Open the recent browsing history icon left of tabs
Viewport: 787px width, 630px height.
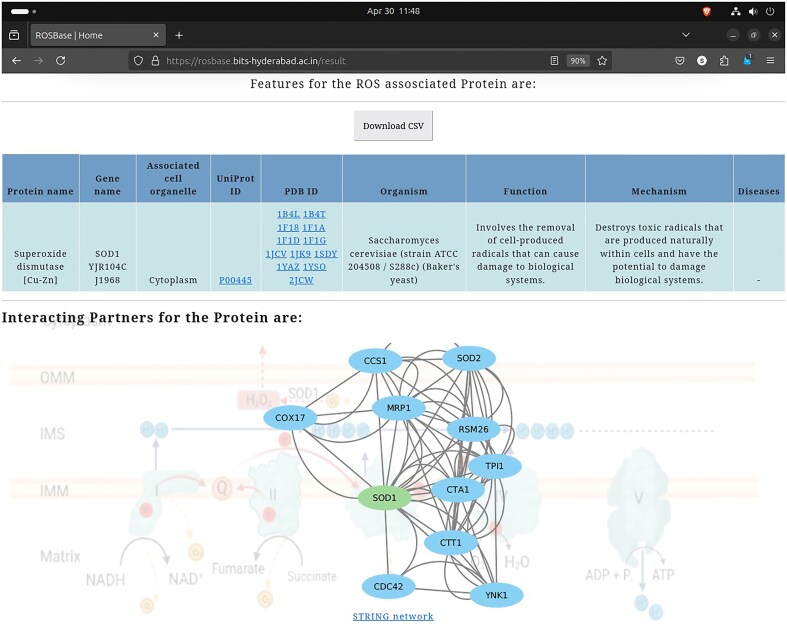15,35
